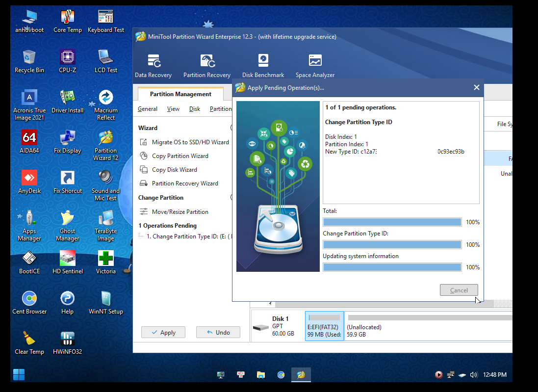538x392 pixels.
Task: Start Copy Partition Wizard
Action: point(174,156)
